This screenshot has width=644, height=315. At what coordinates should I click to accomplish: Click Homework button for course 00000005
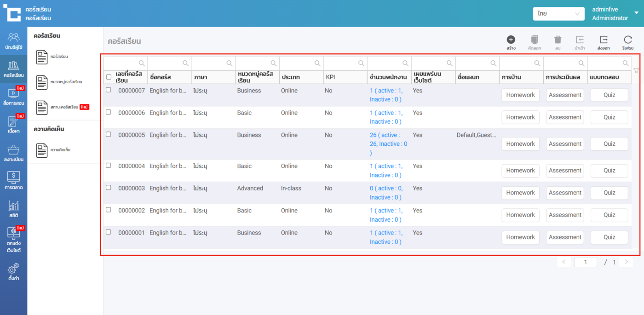[520, 144]
